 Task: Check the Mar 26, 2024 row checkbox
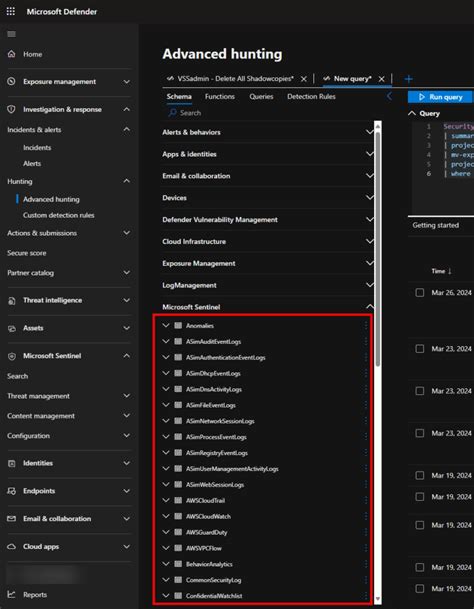click(420, 292)
